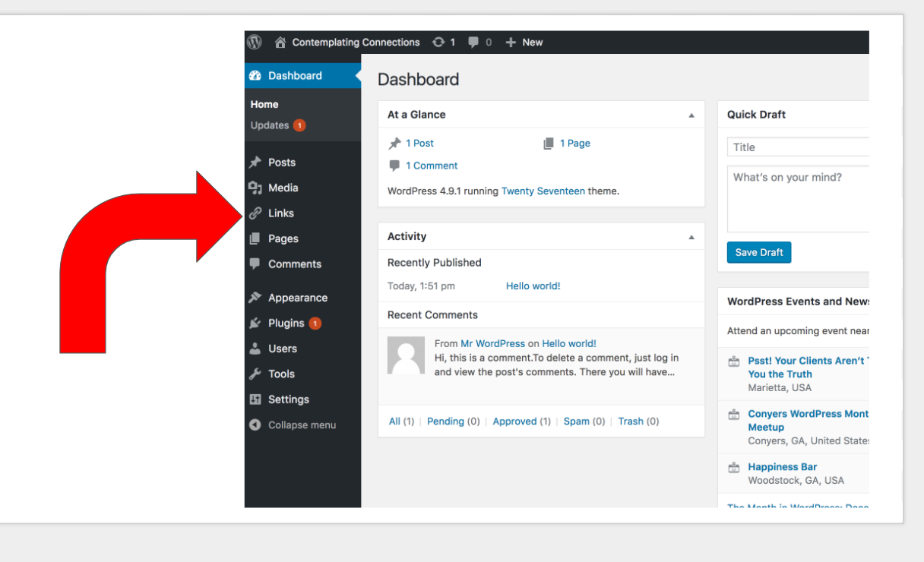
Task: Click the pushpin icon beside 1 Post
Action: pos(394,144)
